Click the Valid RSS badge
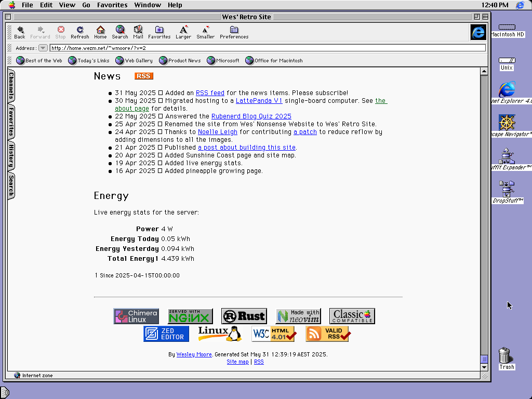 [328, 334]
